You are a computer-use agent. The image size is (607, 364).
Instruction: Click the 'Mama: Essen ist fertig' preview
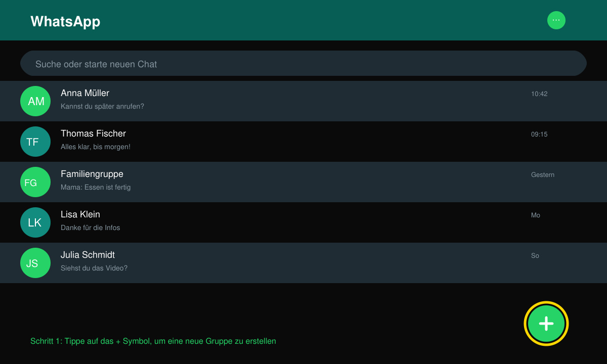pyautogui.click(x=96, y=187)
